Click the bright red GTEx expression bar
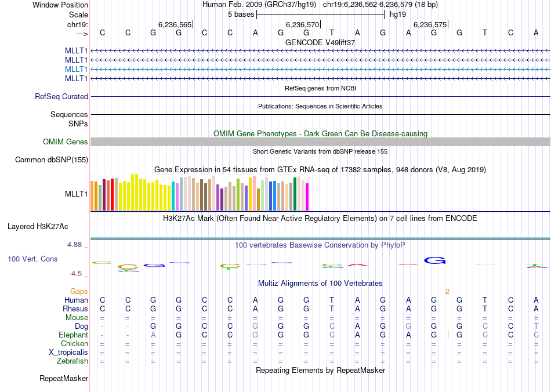This screenshot has width=551, height=392. 112,195
